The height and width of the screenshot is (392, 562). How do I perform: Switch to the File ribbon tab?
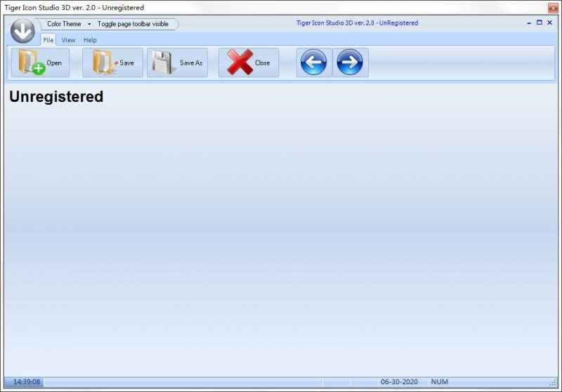[48, 40]
